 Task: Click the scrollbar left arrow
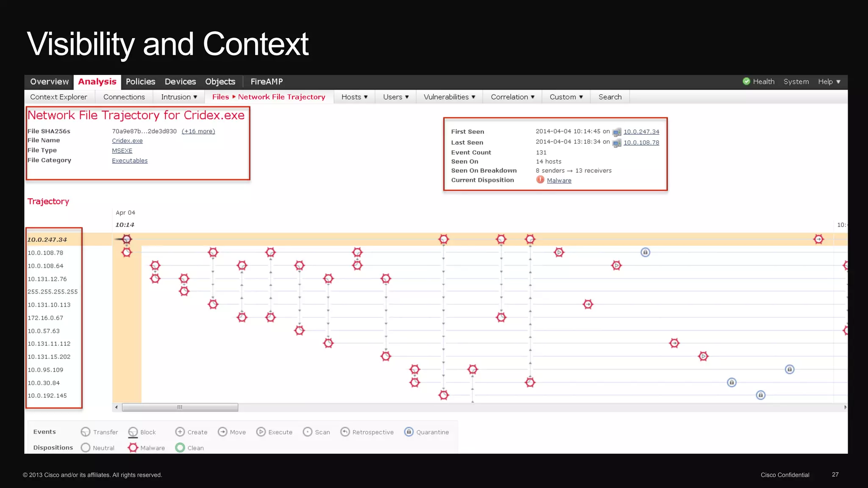click(x=117, y=407)
